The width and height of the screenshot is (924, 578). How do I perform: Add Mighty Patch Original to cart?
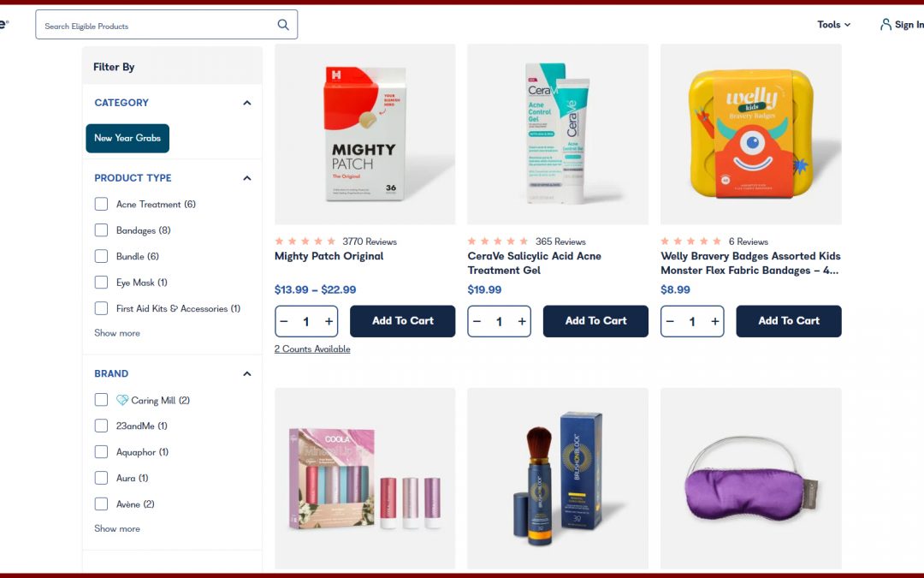pos(402,321)
